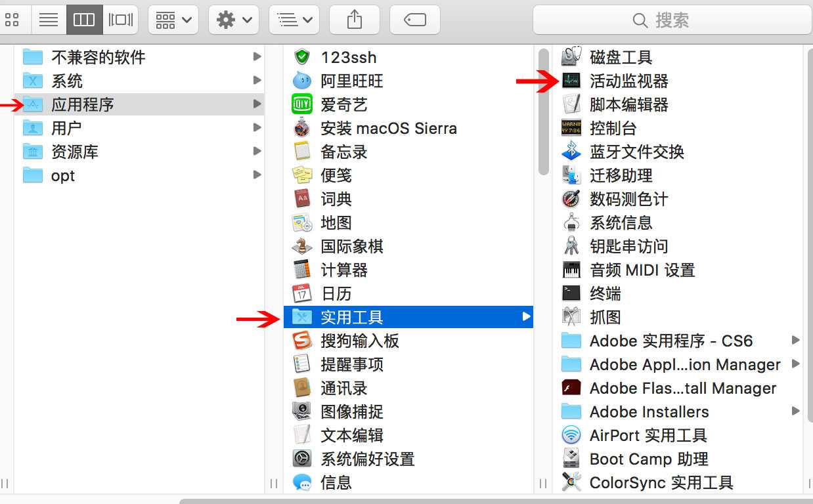This screenshot has width=813, height=504.
Task: Select the 磁盘工具 Disk Utility icon
Action: click(571, 57)
